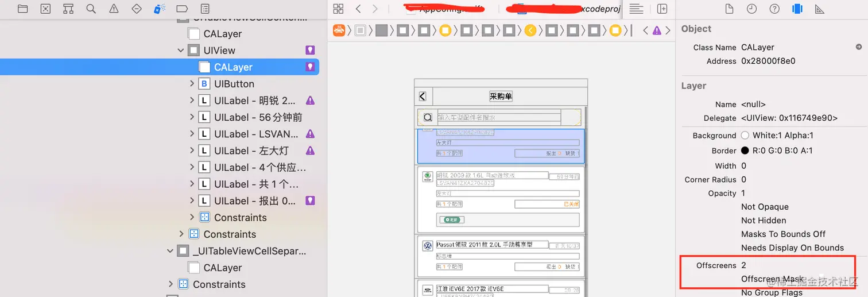Open the Project navigator folder icon

pyautogui.click(x=23, y=9)
